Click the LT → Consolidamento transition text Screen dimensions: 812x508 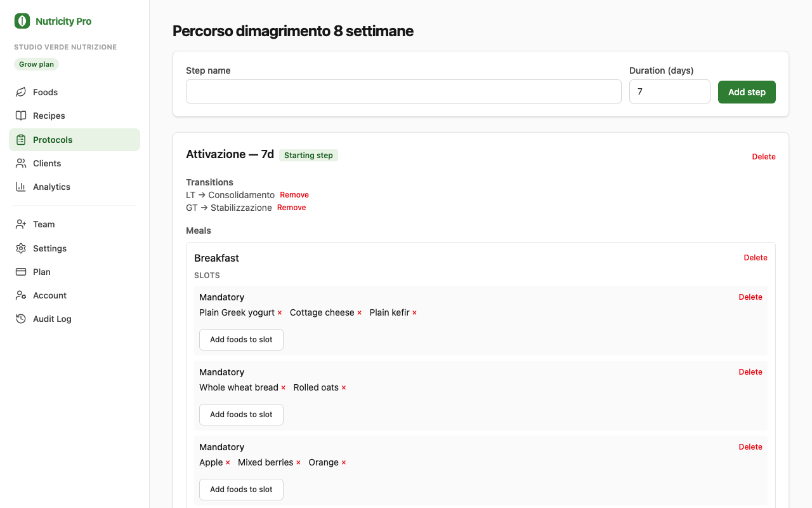(230, 195)
